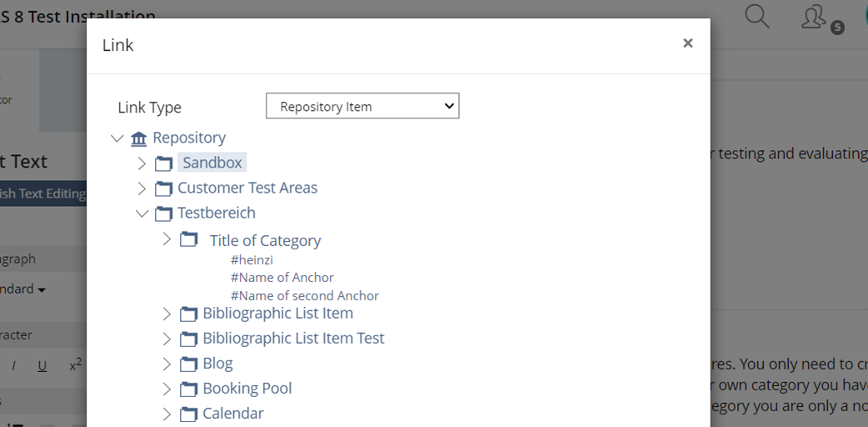The image size is (868, 427).
Task: Select Bibliographic List Item Test entry
Action: click(x=293, y=338)
